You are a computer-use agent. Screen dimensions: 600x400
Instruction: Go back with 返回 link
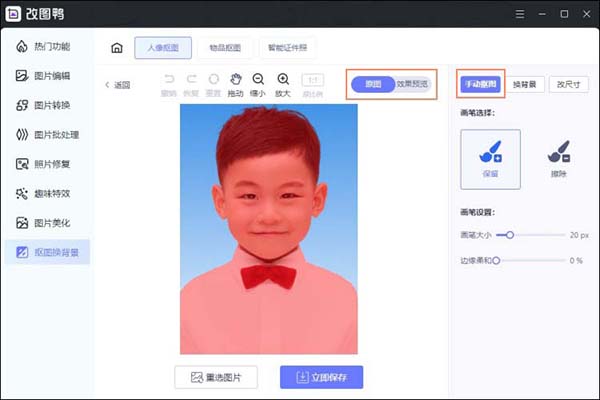(118, 85)
